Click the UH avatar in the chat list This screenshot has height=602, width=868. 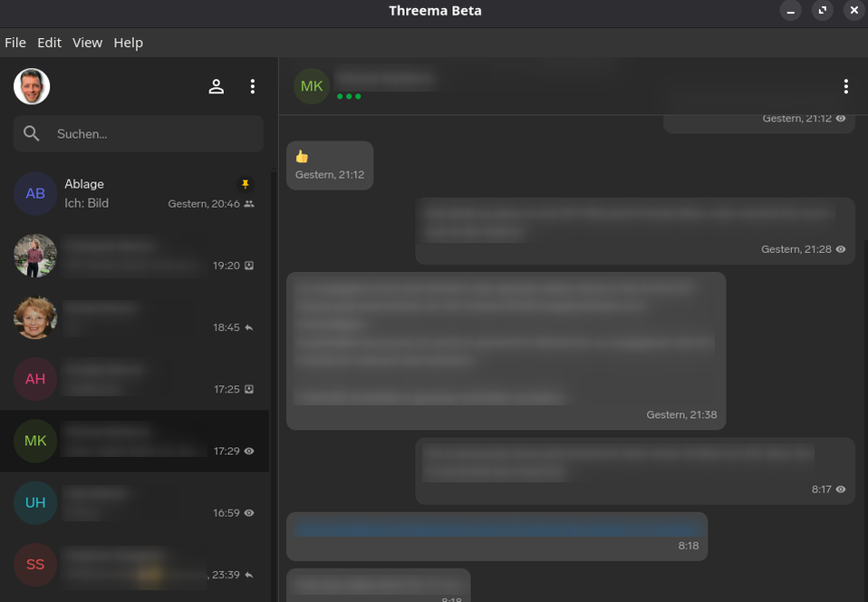tap(35, 502)
